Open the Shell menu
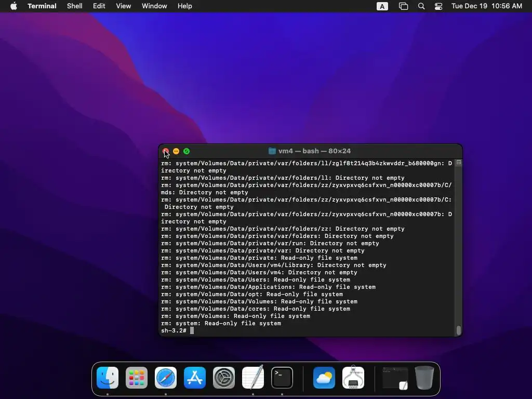The width and height of the screenshot is (532, 399). [75, 6]
